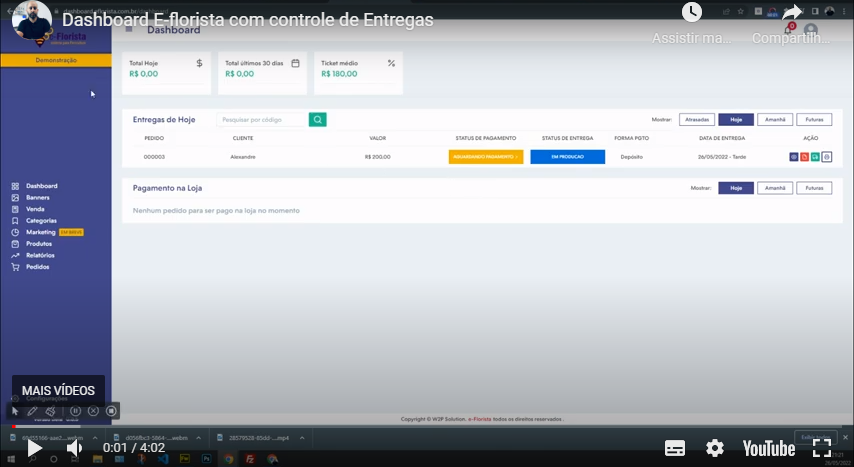The image size is (854, 467).
Task: Enter fullscreen mode in the player
Action: tap(822, 448)
